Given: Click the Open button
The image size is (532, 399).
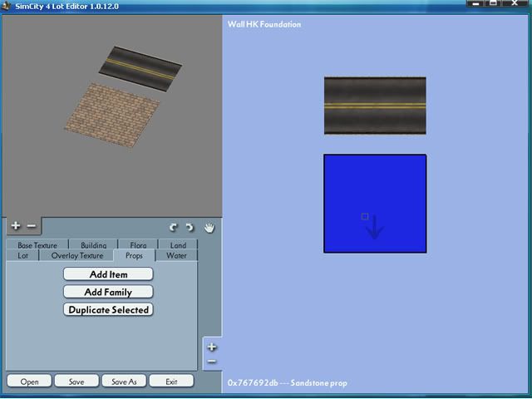Looking at the screenshot, I should pos(29,382).
